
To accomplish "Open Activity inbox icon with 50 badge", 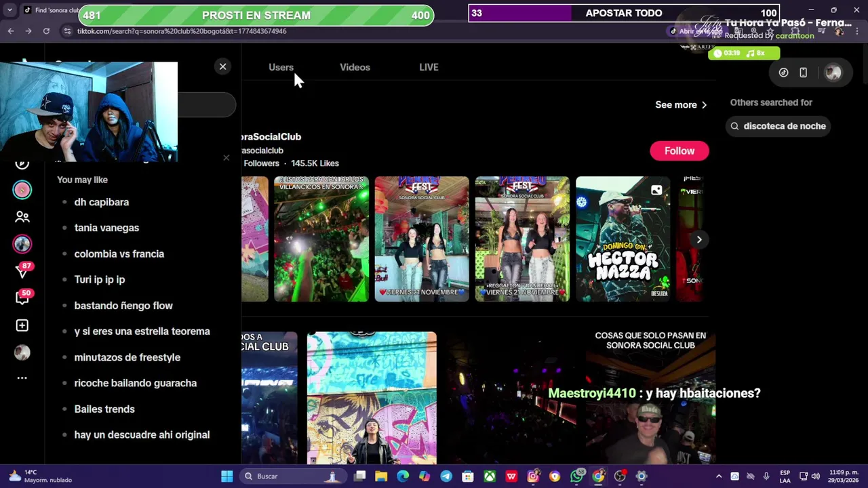I will (x=22, y=298).
